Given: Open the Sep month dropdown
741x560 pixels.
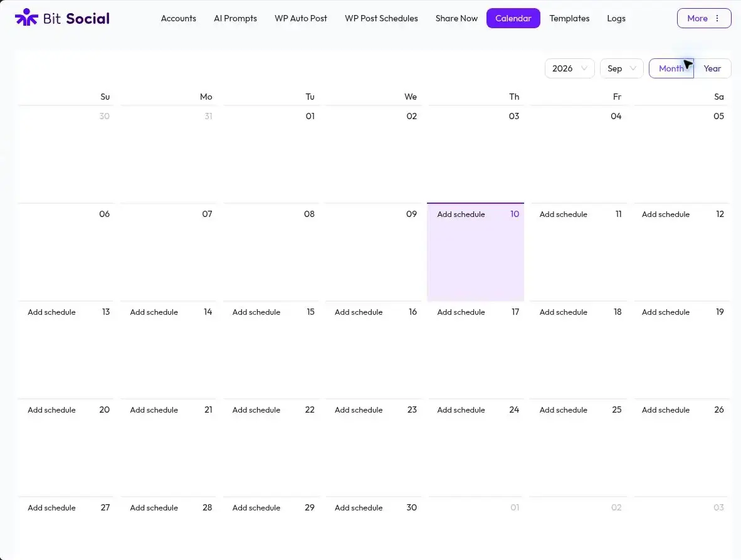Looking at the screenshot, I should pos(621,68).
